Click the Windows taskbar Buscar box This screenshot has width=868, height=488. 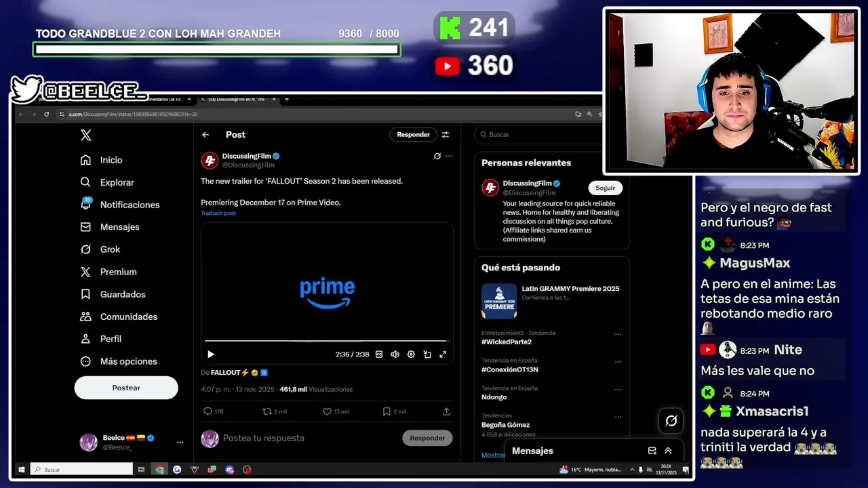[x=81, y=469]
